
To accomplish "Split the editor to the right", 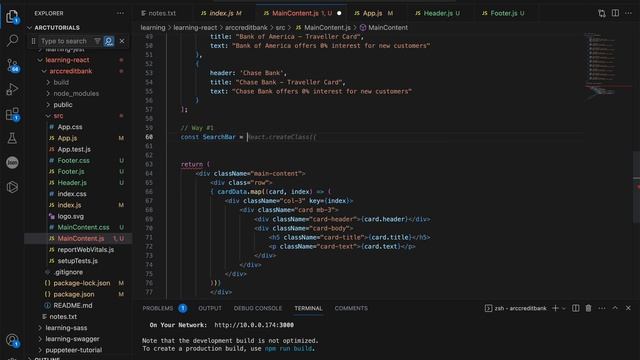I will (x=615, y=13).
